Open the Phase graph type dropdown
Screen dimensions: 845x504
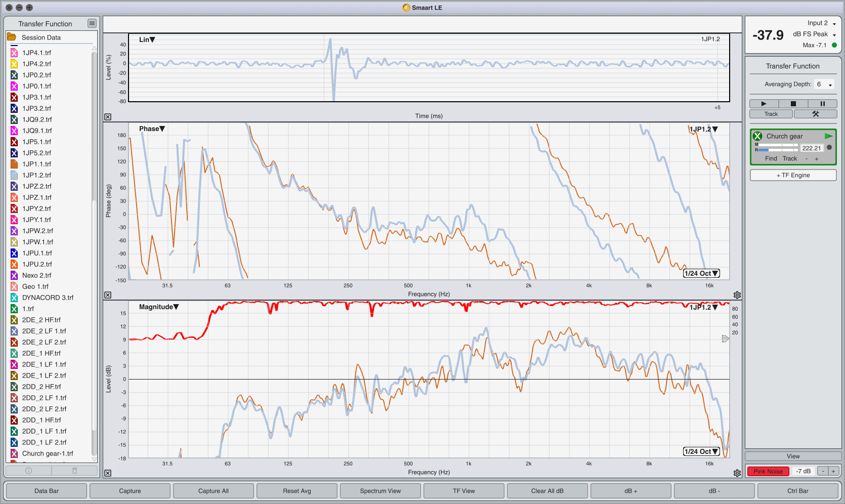[x=152, y=129]
